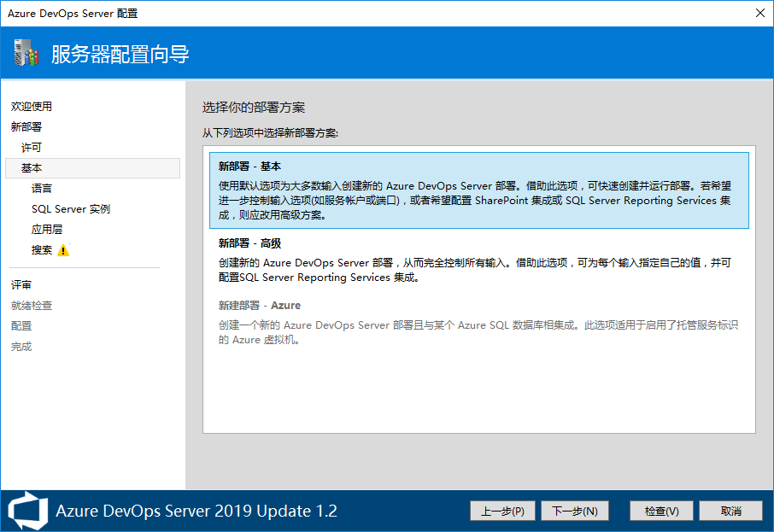Click the disabled 完成 step
This screenshot has width=774, height=532.
[21, 347]
